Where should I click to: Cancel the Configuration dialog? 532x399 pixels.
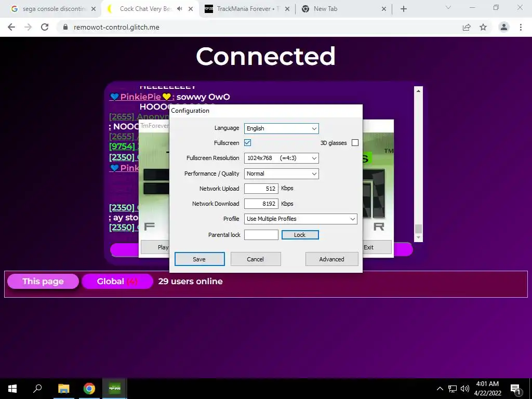[256, 259]
